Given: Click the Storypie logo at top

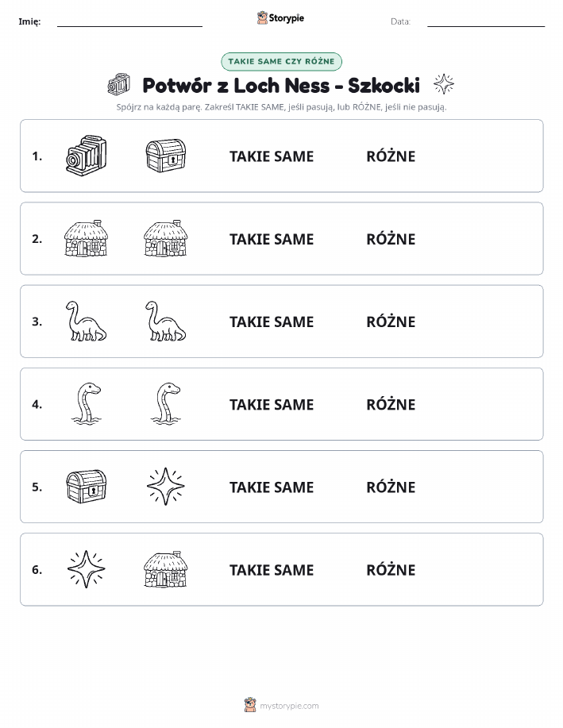Looking at the screenshot, I should tap(280, 18).
